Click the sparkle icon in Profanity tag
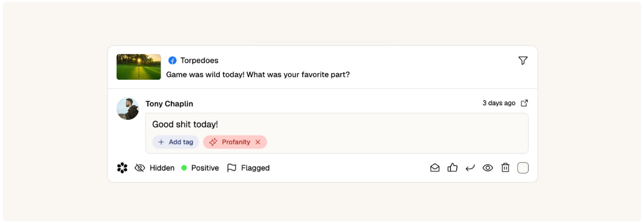This screenshot has width=644, height=223. pos(213,142)
